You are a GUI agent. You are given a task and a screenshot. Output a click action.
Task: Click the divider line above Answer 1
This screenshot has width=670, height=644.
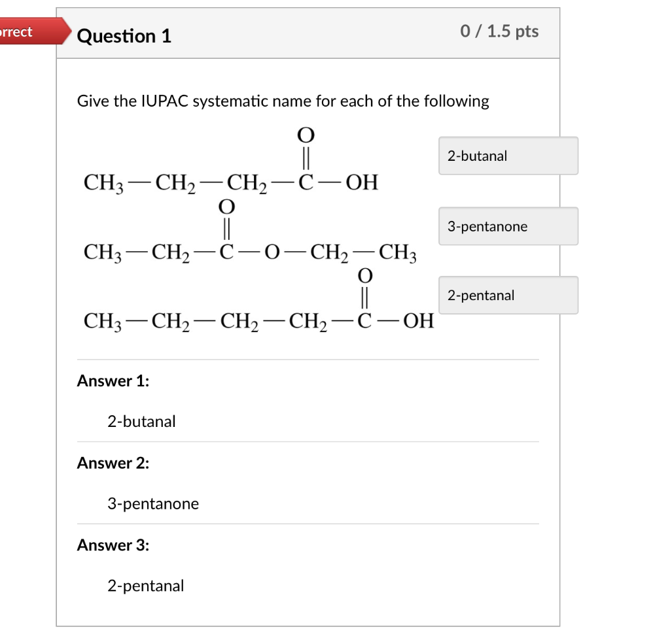click(308, 358)
